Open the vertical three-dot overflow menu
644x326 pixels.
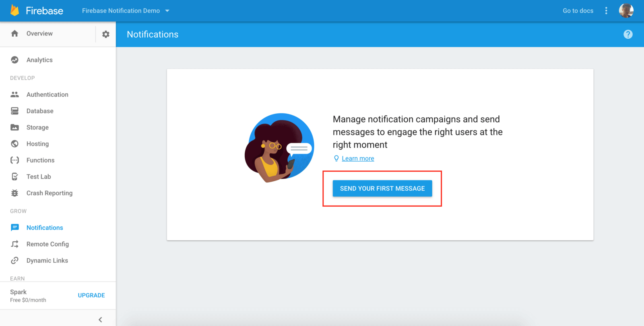[606, 11]
